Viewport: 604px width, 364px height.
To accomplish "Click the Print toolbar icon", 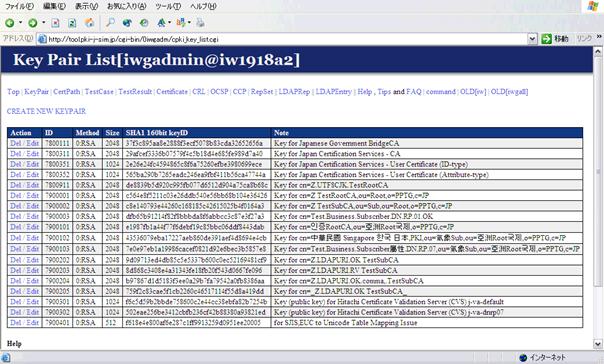I will (x=200, y=23).
